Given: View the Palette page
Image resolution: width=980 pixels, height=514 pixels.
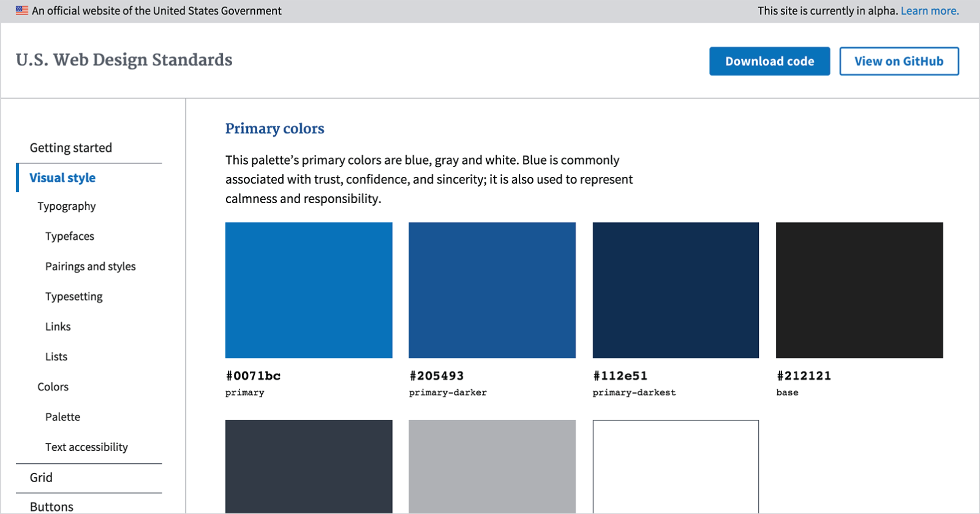Looking at the screenshot, I should 62,417.
